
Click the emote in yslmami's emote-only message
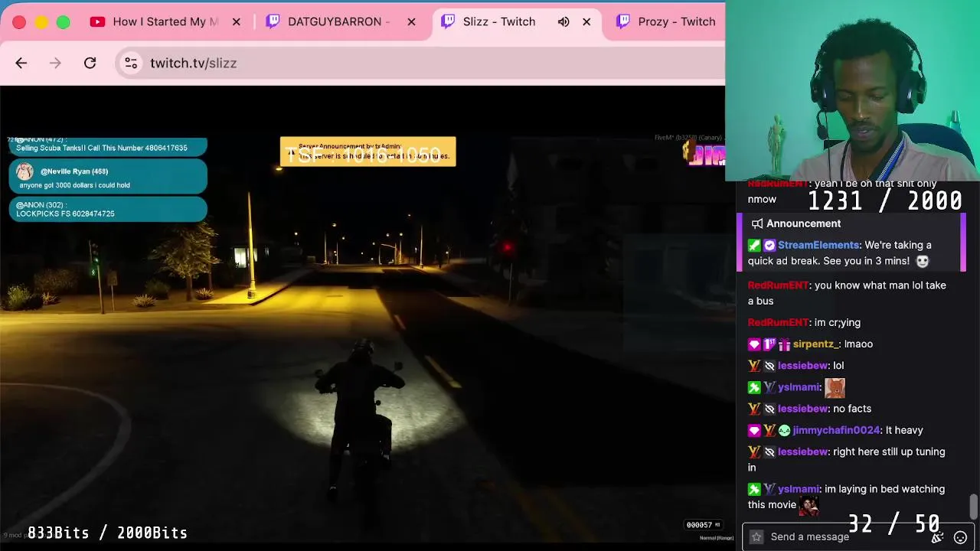(835, 388)
